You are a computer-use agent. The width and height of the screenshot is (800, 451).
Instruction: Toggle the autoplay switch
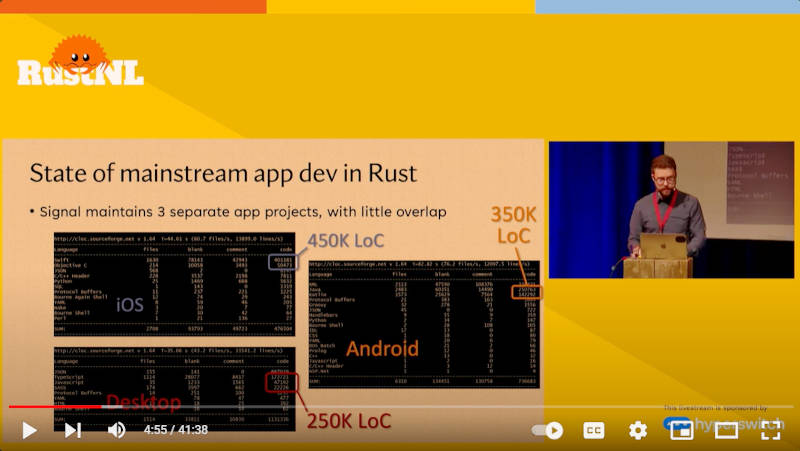[x=547, y=431]
